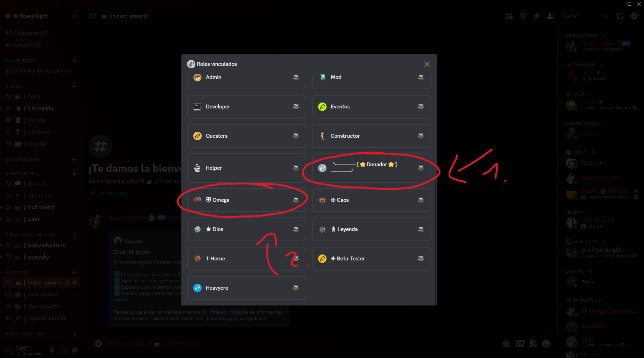This screenshot has height=358, width=644.
Task: Switch to the multimedia channel
Action: tap(40, 207)
